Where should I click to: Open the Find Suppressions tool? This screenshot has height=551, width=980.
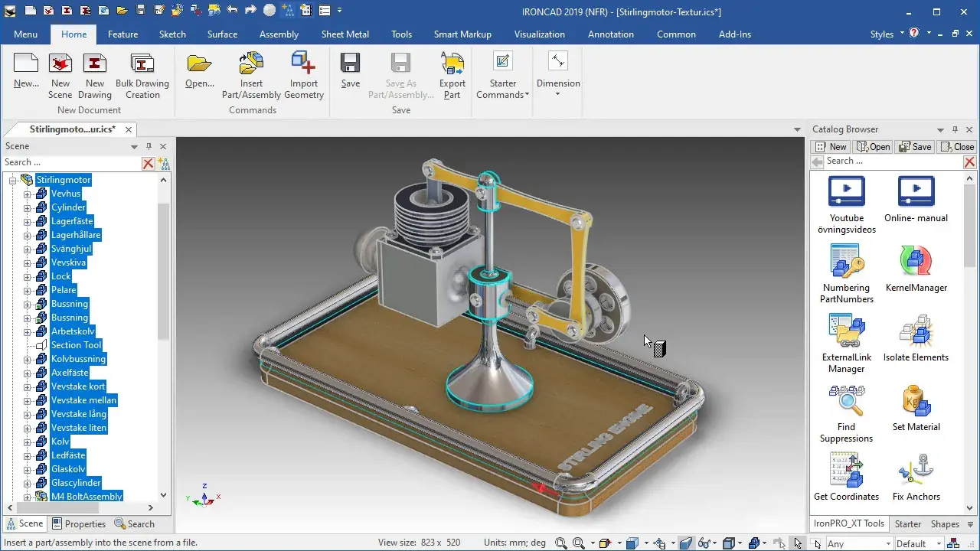[847, 413]
